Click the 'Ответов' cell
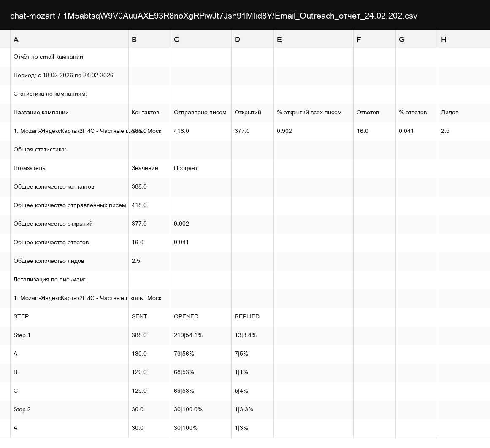Viewport: 490px width, 448px height. point(374,113)
